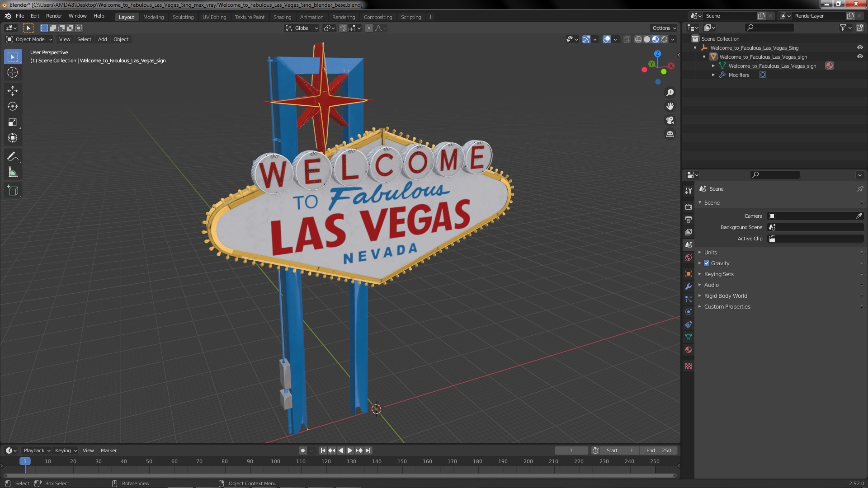Hide Welcome_to_Fabulous_Las_Vegas_Sing collection with eye icon

point(860,47)
